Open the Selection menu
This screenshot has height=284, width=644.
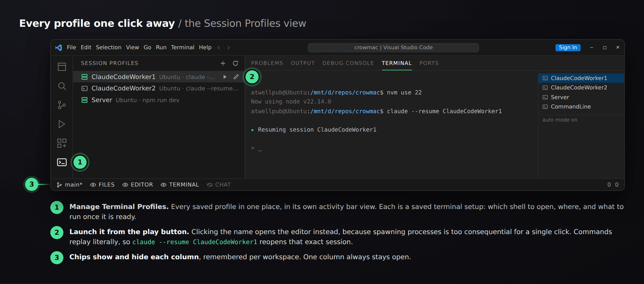point(109,48)
